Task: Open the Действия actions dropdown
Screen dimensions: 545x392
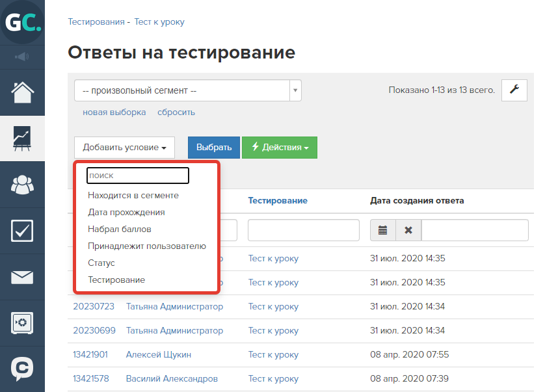Action: [280, 148]
